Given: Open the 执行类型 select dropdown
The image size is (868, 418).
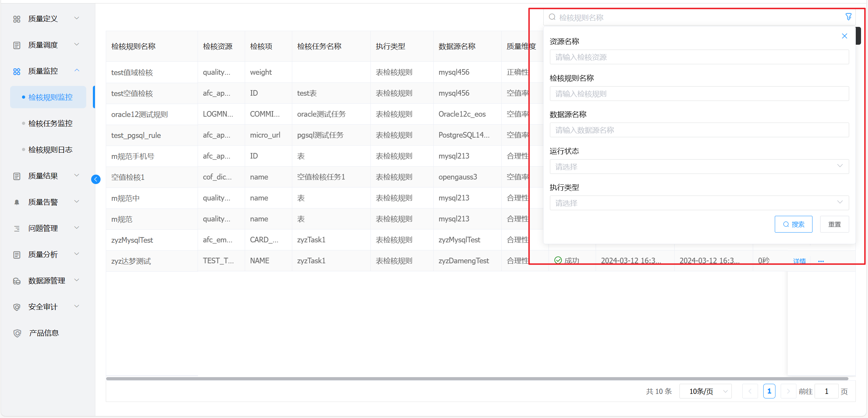Looking at the screenshot, I should [x=699, y=203].
